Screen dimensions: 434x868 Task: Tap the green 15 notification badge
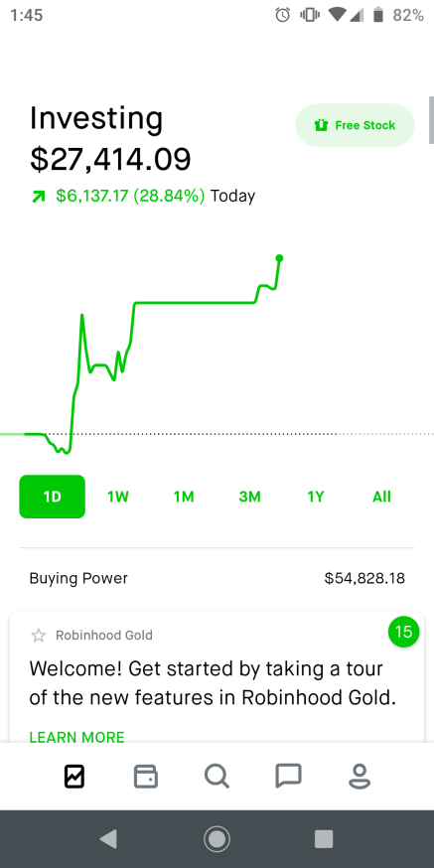[404, 631]
